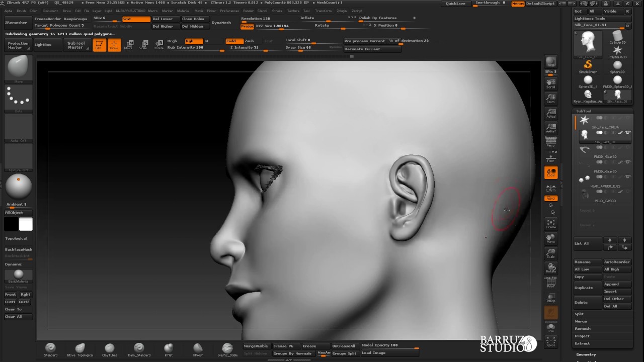Screen dimensions: 644x362
Task: Select the ClayTubes brush
Action: pos(110,350)
